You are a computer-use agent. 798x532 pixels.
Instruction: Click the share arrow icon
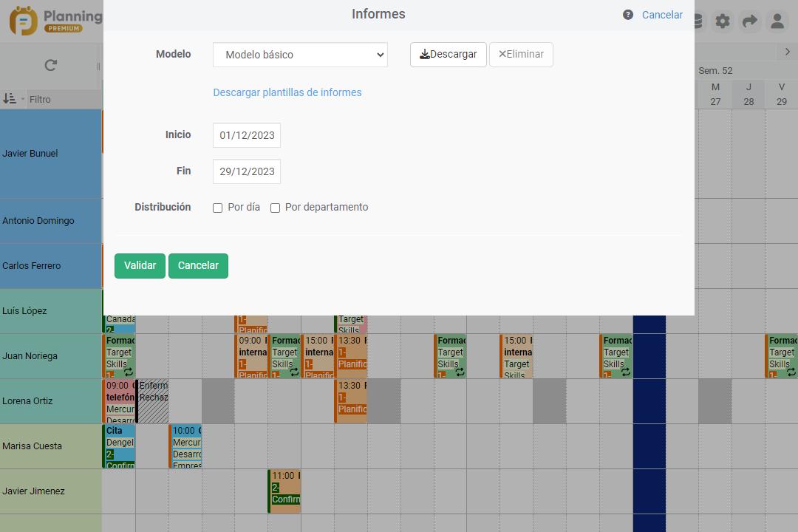[x=750, y=21]
